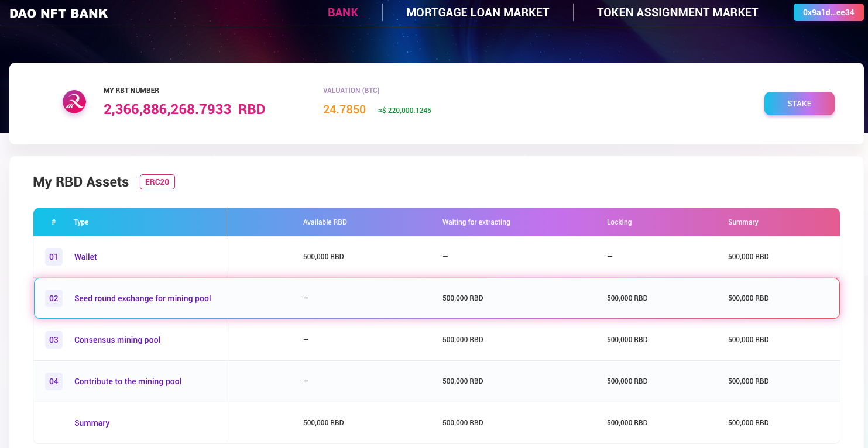Click Wallet's Available RBD 500,000 value
The width and height of the screenshot is (868, 448).
[324, 257]
